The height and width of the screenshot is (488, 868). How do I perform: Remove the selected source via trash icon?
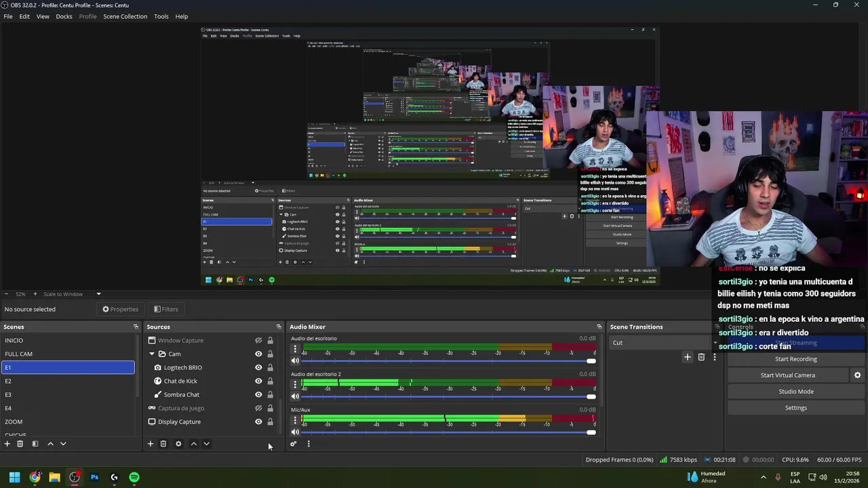[163, 444]
